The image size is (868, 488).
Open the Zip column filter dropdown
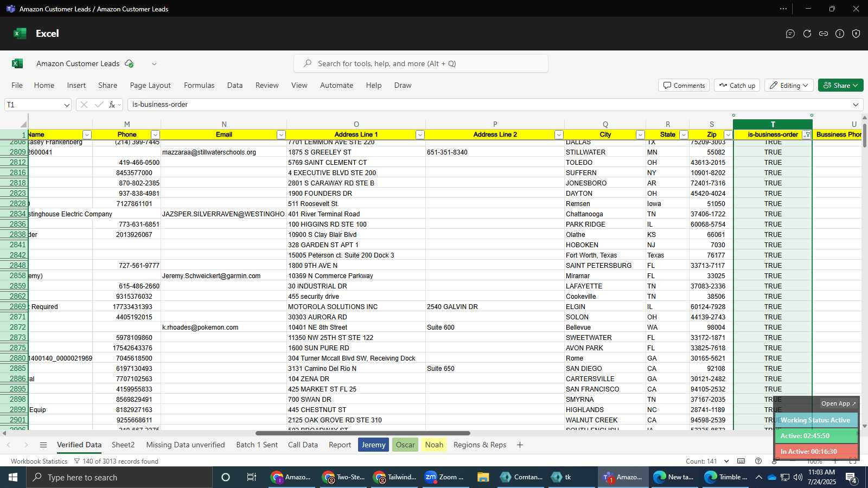tap(728, 134)
